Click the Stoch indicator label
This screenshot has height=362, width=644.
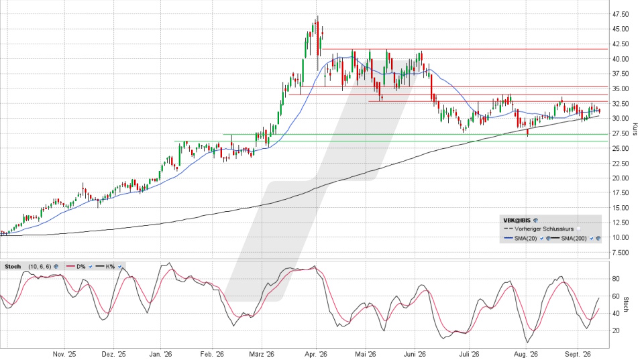tap(13, 266)
